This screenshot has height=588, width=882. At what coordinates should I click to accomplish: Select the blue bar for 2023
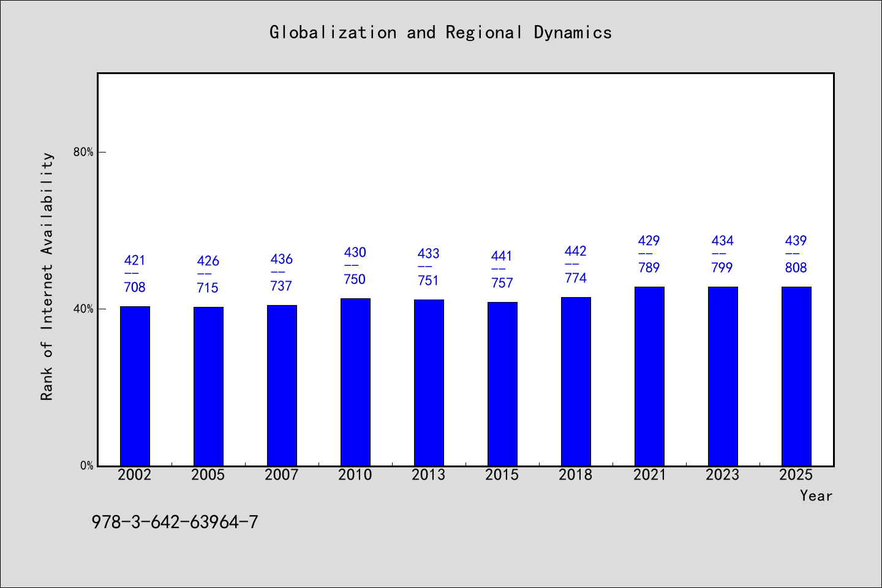click(723, 376)
